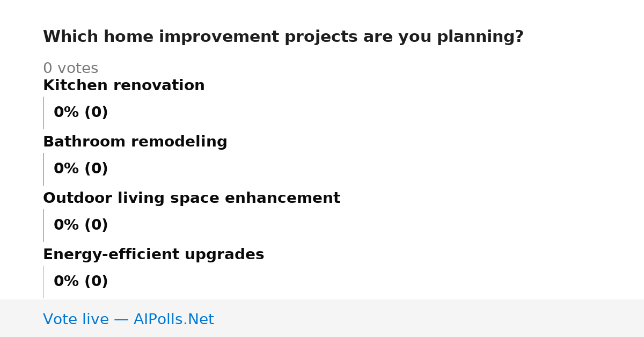Click the word 'enhancement' in third option
This screenshot has width=644, height=337.
pos(282,199)
